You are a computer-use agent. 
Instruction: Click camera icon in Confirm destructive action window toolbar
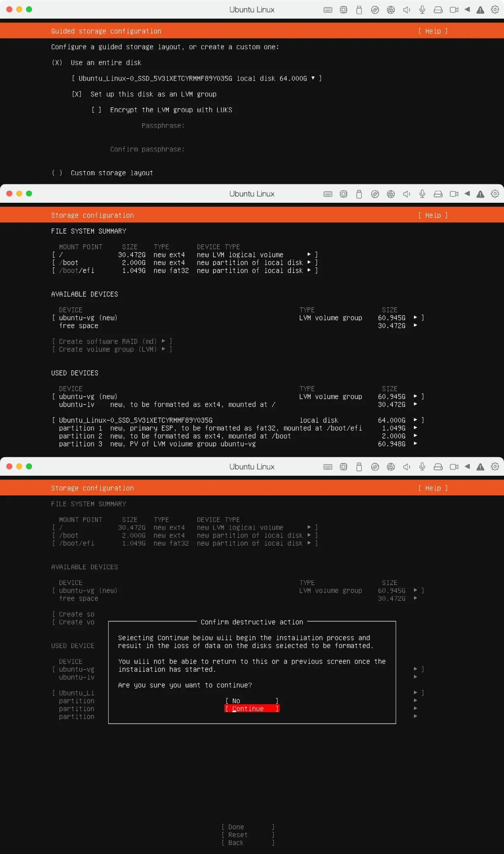[454, 467]
